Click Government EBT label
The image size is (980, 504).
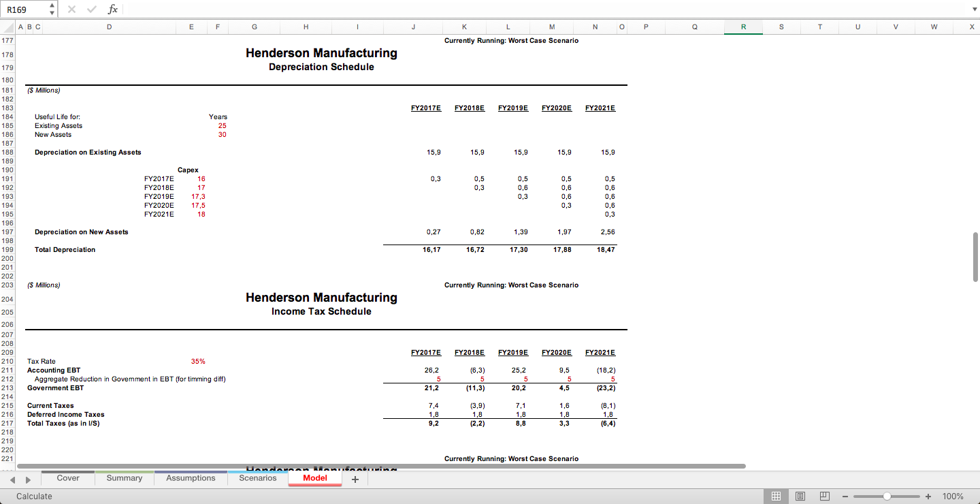point(55,388)
